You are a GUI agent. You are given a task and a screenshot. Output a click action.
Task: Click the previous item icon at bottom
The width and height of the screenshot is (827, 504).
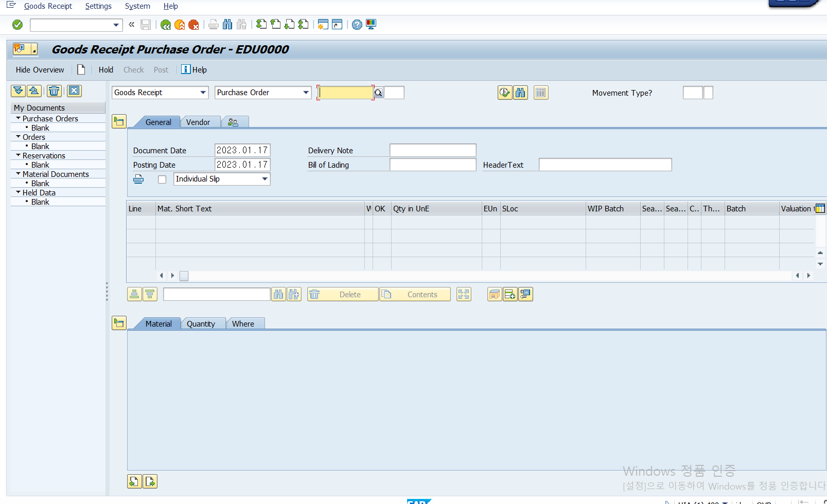tap(134, 481)
